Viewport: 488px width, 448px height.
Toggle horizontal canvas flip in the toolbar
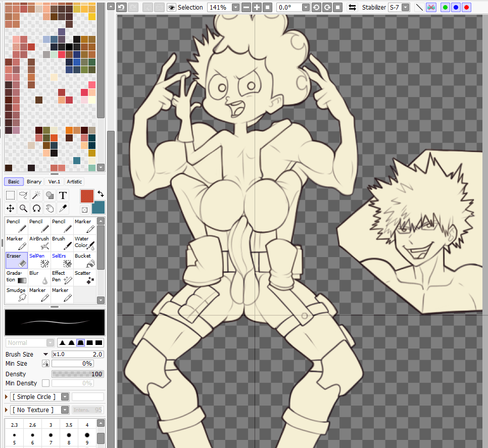point(352,7)
